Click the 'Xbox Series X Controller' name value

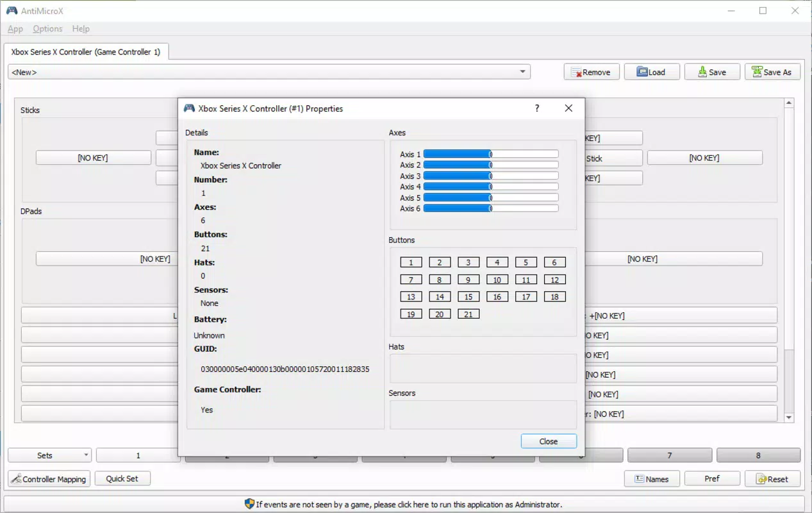241,165
